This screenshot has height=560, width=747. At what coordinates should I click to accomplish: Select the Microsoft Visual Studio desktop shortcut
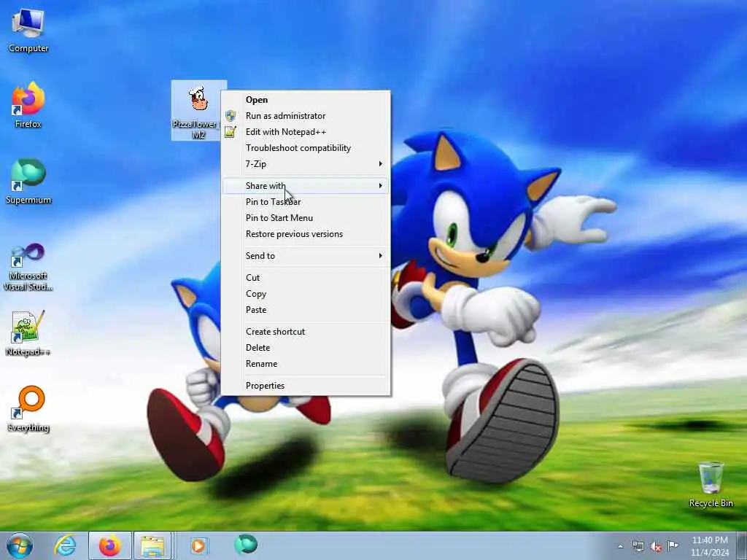[x=28, y=267]
